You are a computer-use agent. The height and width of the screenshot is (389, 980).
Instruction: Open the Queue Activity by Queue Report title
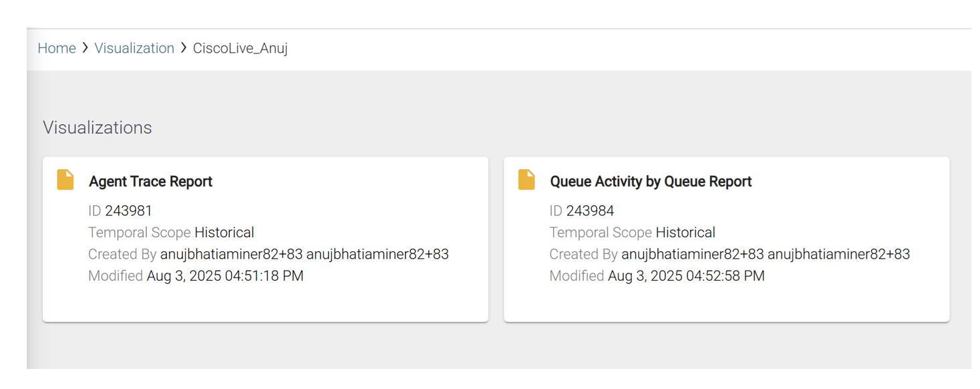[x=651, y=181]
